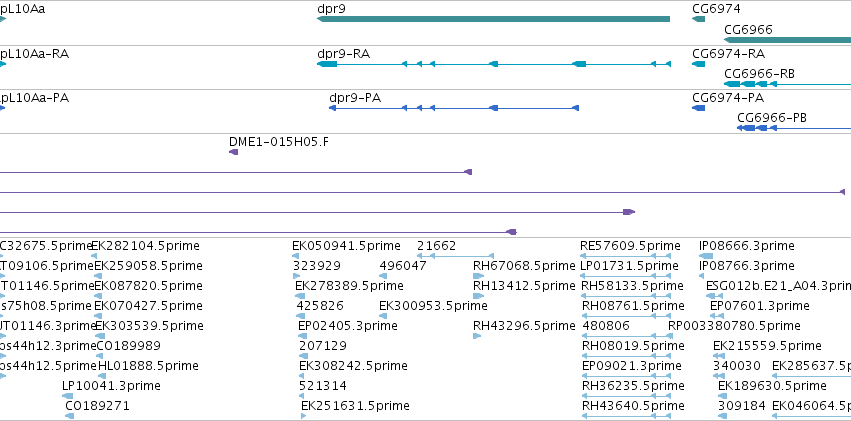Click the 496047 feature label
The width and height of the screenshot is (851, 421).
point(403,266)
